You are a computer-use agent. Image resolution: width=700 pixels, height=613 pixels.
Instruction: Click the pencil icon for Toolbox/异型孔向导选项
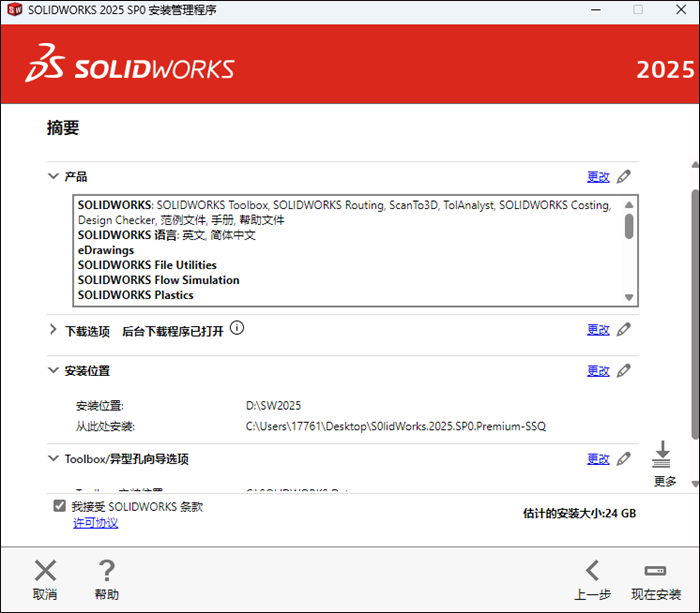(x=624, y=459)
